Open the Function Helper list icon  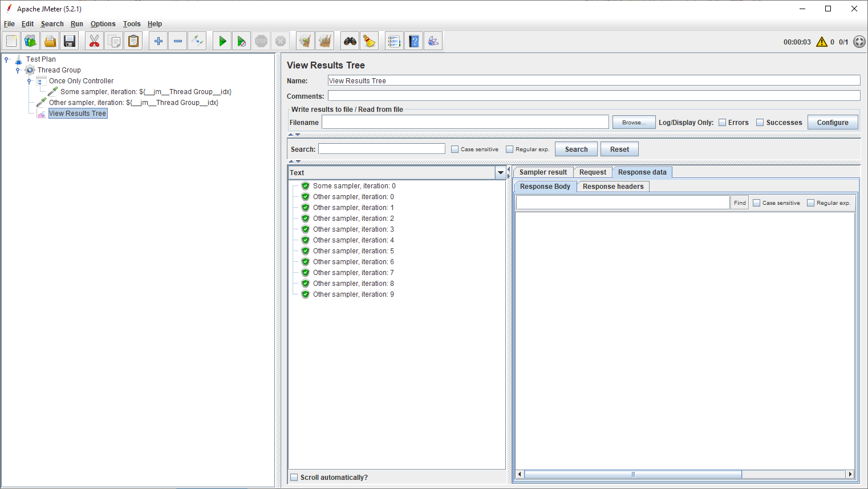point(394,41)
